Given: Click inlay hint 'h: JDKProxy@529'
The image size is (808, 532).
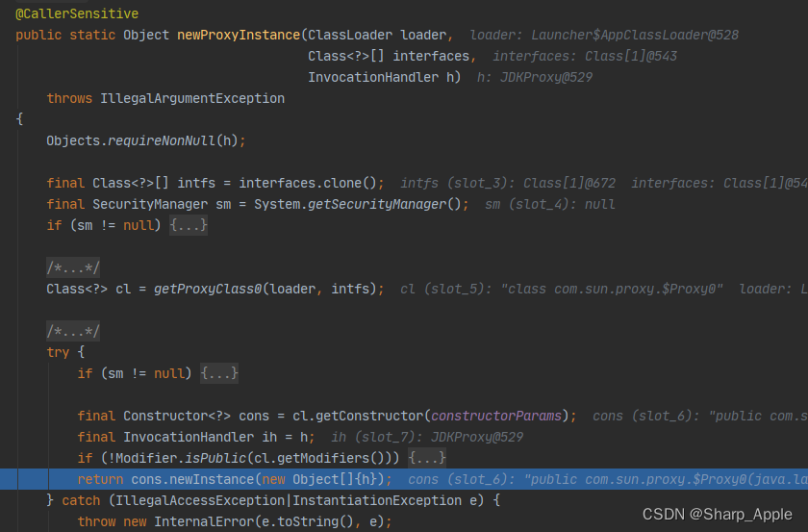Looking at the screenshot, I should click(535, 77).
